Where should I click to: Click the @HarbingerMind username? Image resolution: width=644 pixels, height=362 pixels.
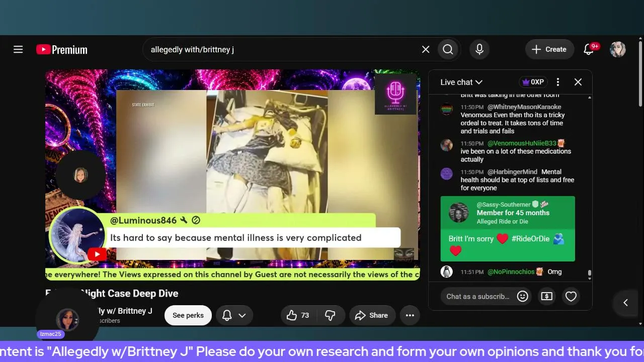[512, 172]
